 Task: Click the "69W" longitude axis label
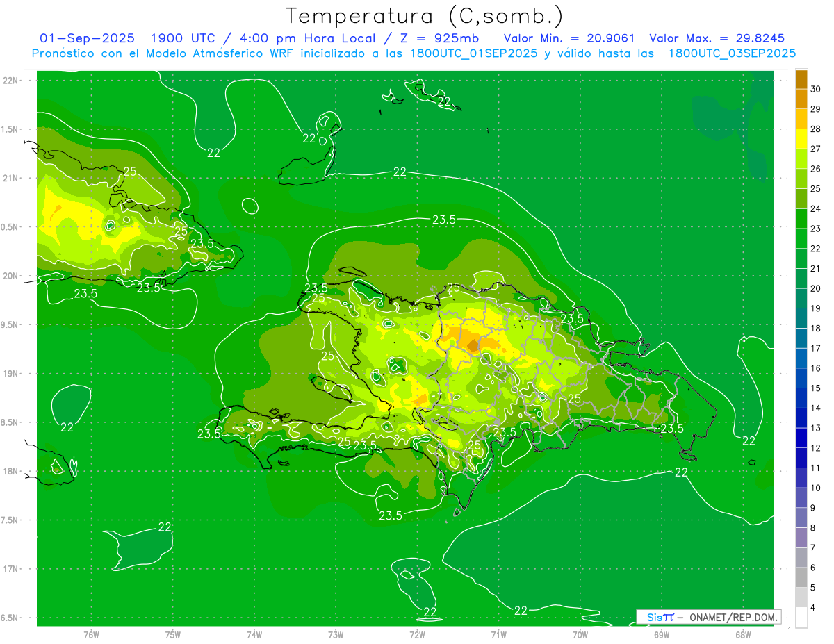(x=662, y=634)
